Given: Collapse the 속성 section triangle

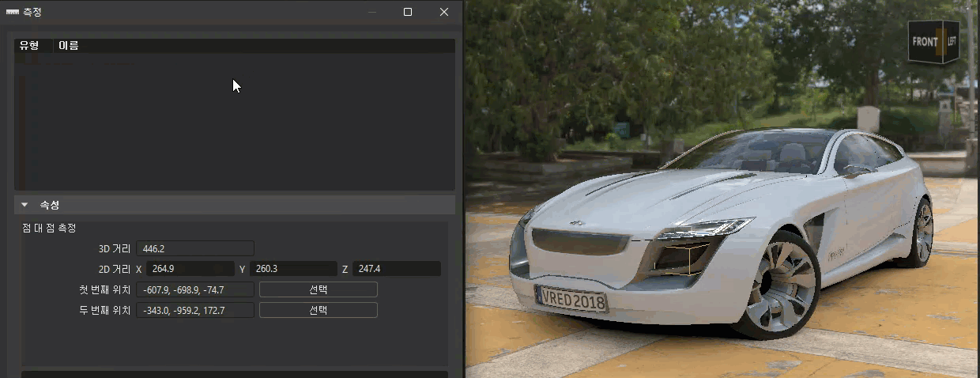Looking at the screenshot, I should 24,205.
